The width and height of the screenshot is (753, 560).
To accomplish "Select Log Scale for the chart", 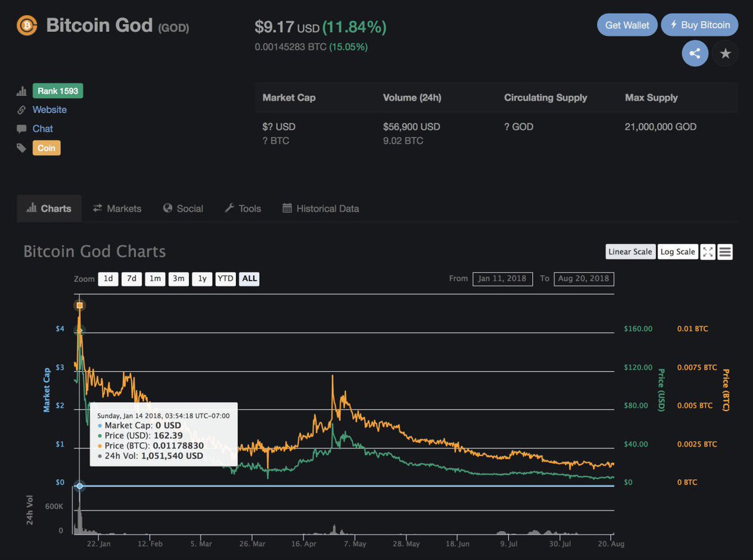I will [x=678, y=251].
